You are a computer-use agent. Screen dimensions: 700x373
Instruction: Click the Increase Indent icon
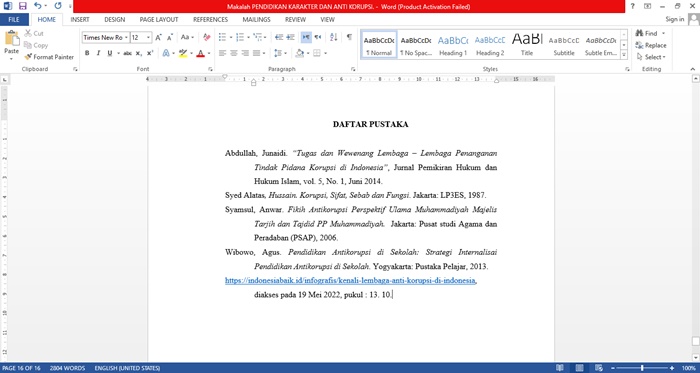click(x=291, y=37)
